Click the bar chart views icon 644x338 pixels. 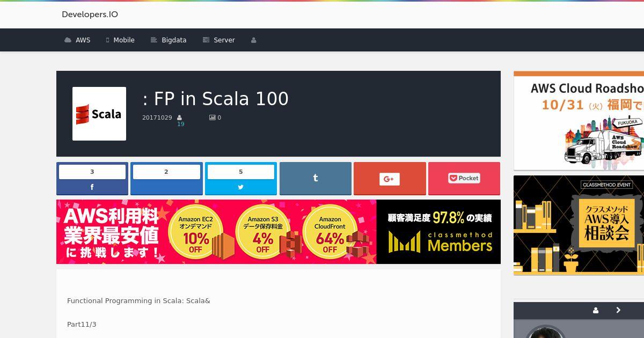click(212, 117)
